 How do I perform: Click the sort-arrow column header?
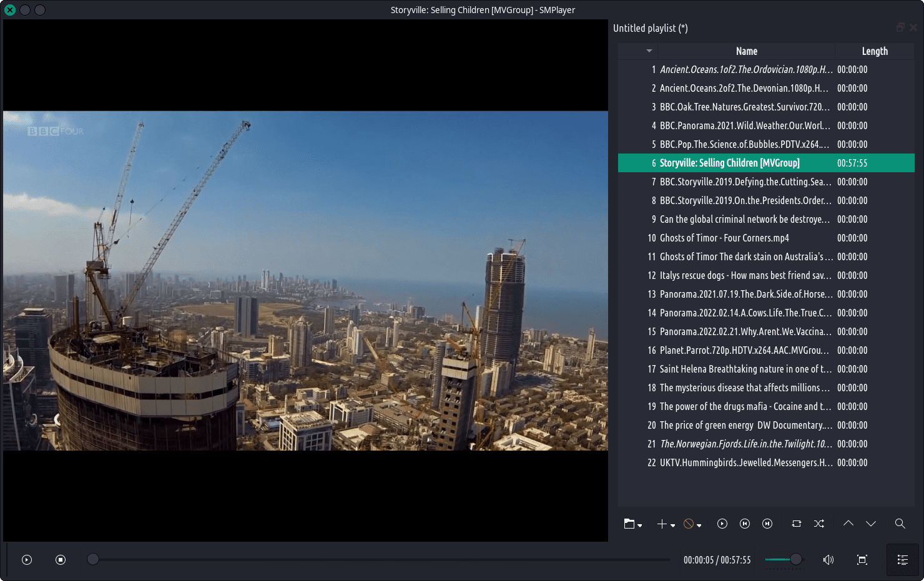click(x=638, y=51)
